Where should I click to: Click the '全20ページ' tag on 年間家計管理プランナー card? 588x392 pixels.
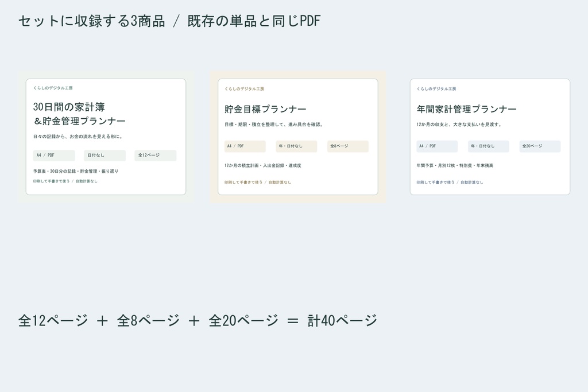(x=540, y=146)
